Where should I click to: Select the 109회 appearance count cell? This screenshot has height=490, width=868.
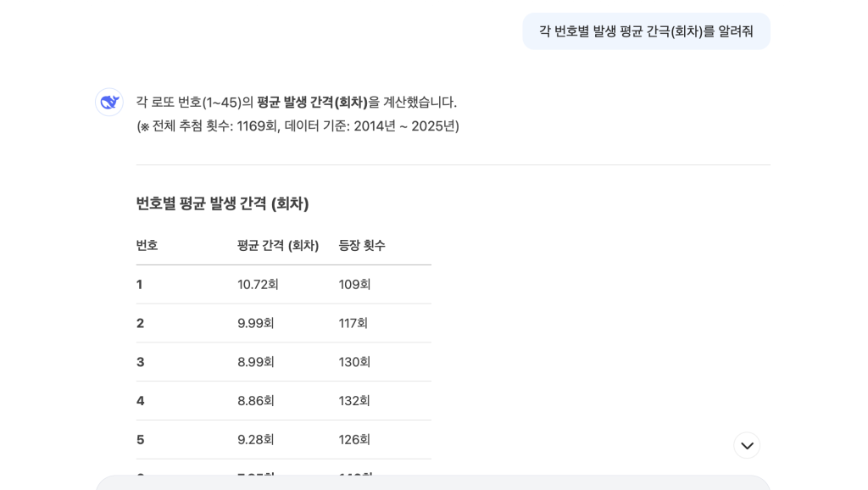[x=354, y=285]
